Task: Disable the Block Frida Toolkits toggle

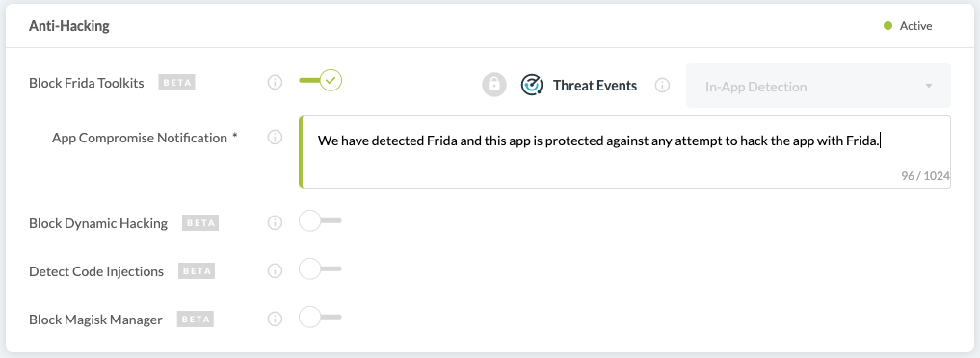Action: tap(321, 81)
